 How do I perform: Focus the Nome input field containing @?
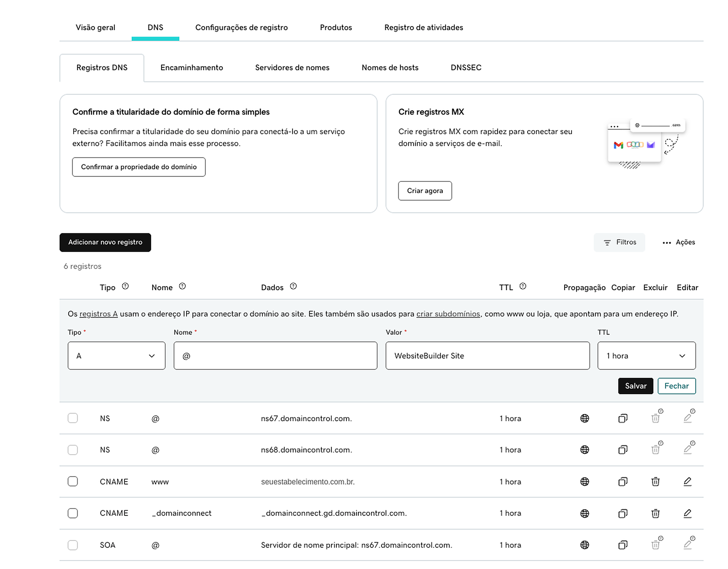click(x=275, y=355)
